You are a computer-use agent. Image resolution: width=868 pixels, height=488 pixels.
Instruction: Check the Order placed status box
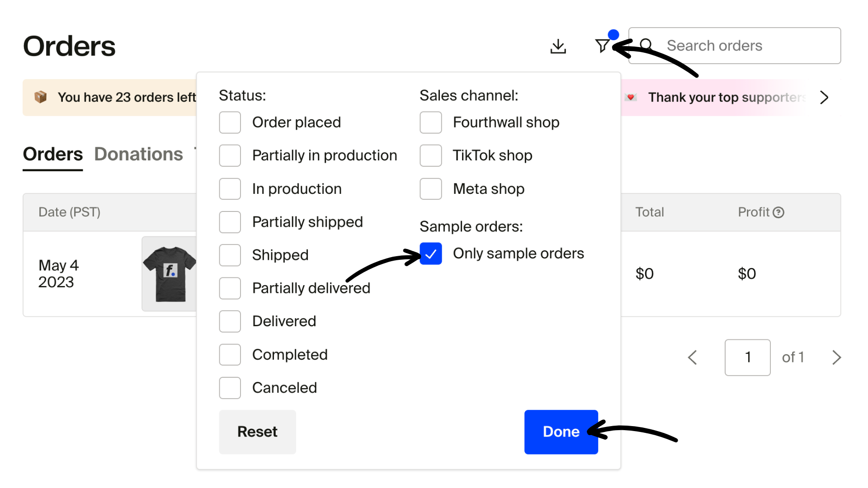(x=230, y=122)
